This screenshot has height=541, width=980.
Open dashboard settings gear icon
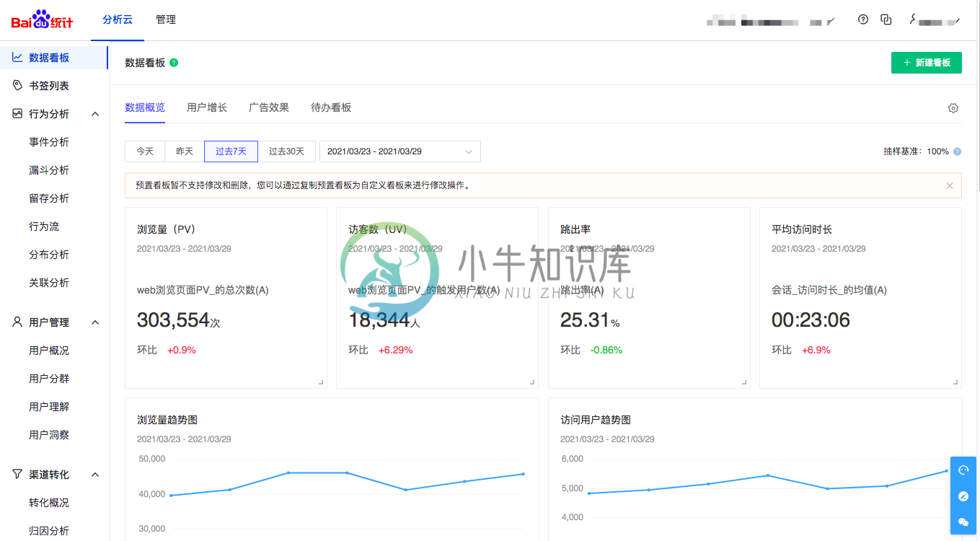[953, 108]
